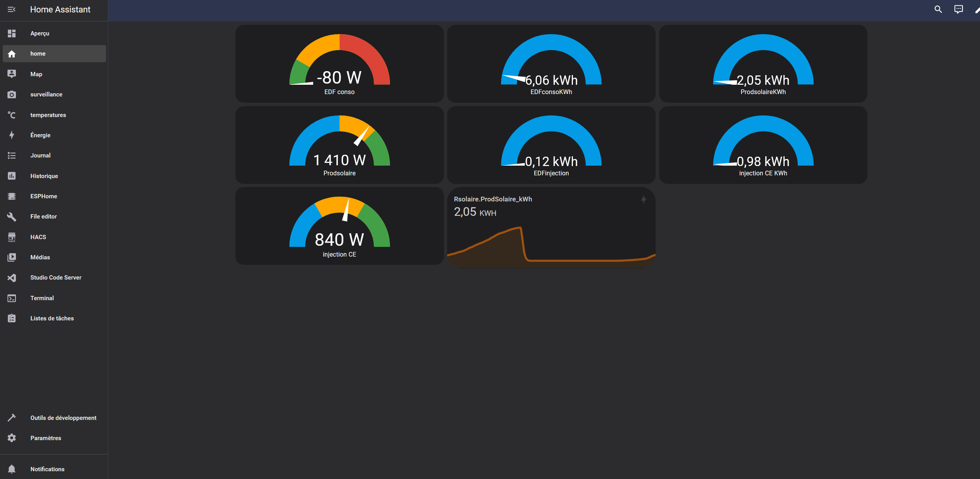The image size is (980, 479).
Task: Open the Médias play icon
Action: point(12,257)
